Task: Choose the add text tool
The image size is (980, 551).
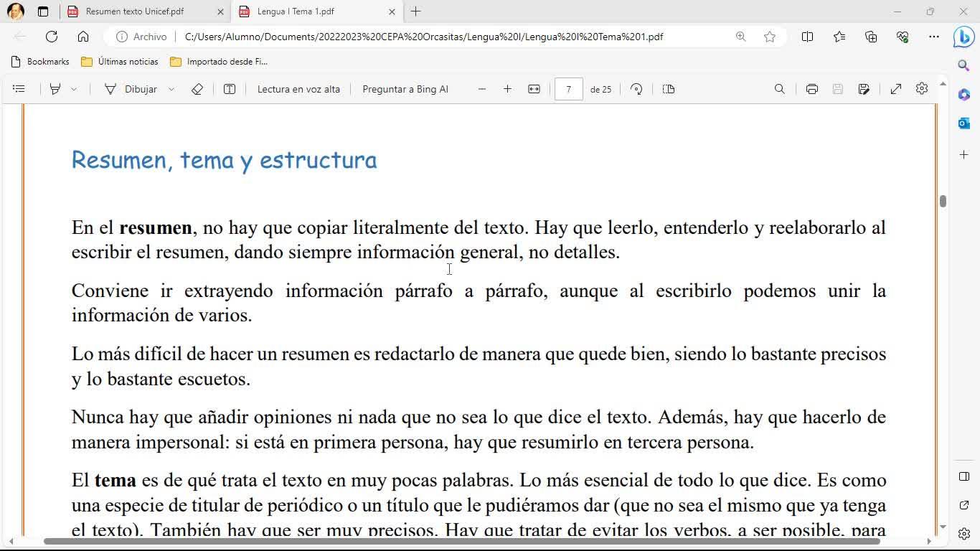Action: tap(230, 89)
